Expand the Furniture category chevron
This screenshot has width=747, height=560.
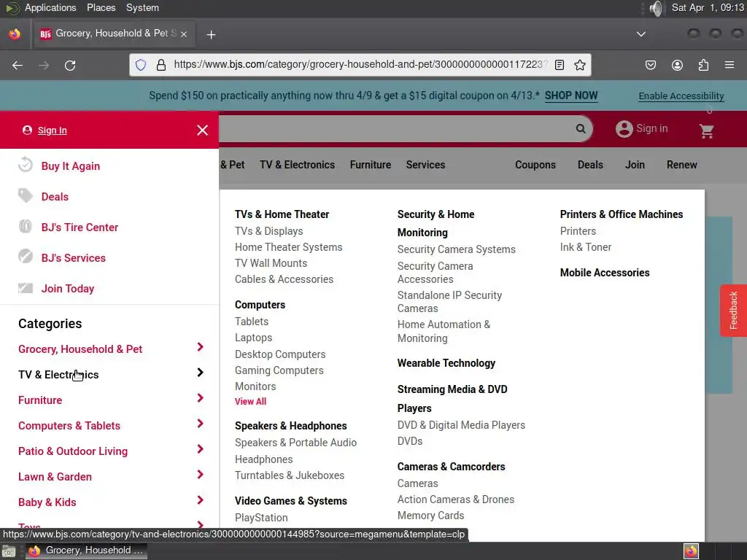click(200, 398)
